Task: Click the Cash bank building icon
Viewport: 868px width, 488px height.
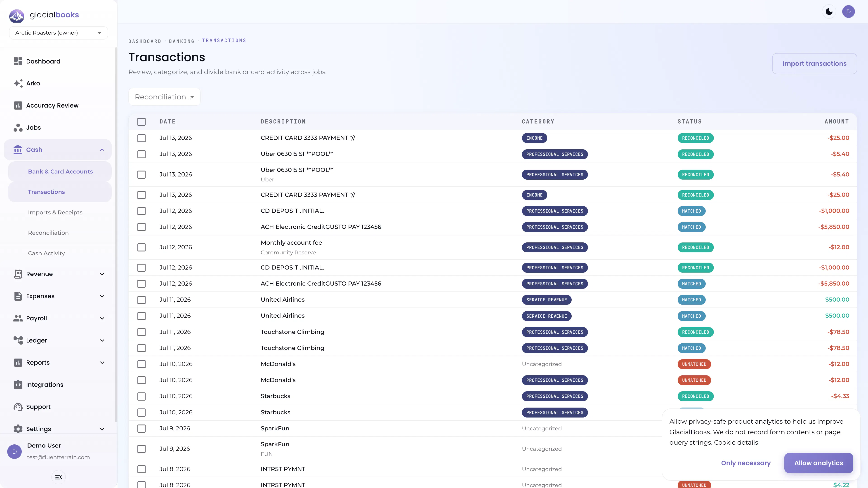Action: (x=18, y=150)
